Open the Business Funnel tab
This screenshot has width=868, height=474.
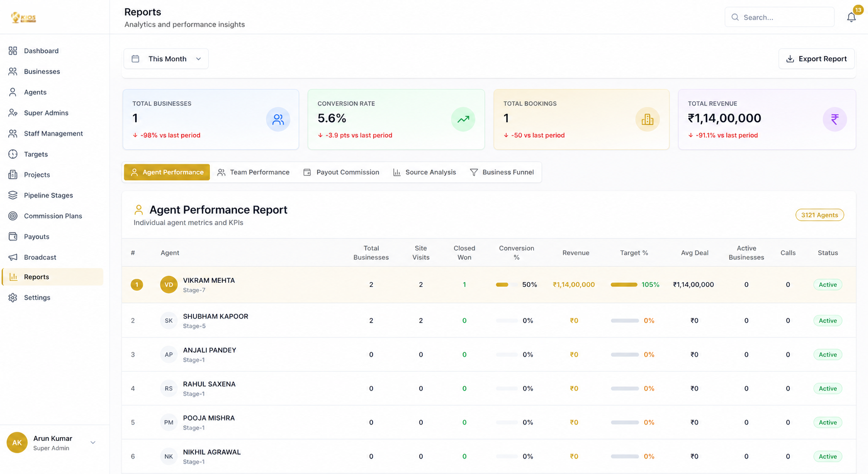tap(502, 172)
